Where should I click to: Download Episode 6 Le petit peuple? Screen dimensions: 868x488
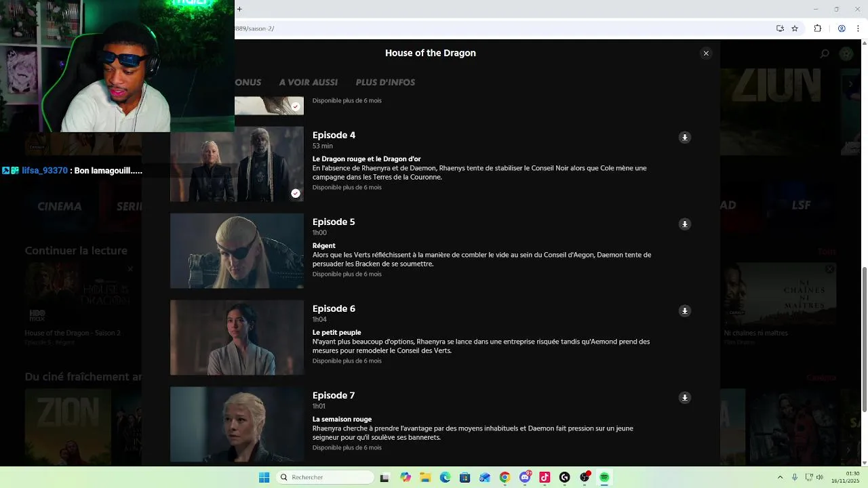[x=685, y=311]
